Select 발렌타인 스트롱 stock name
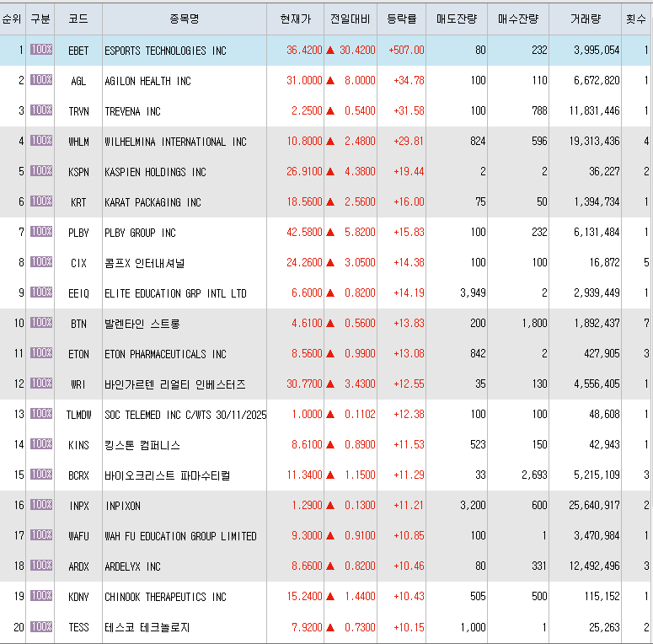Screen dimensions: 653x644 click(142, 324)
